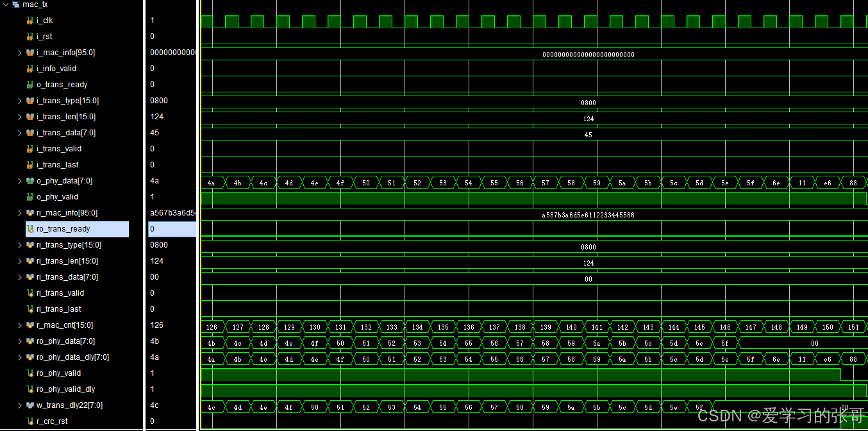Image resolution: width=868 pixels, height=431 pixels.
Task: Click the 133 segment in r_mac_cnt waveform
Action: (x=392, y=327)
